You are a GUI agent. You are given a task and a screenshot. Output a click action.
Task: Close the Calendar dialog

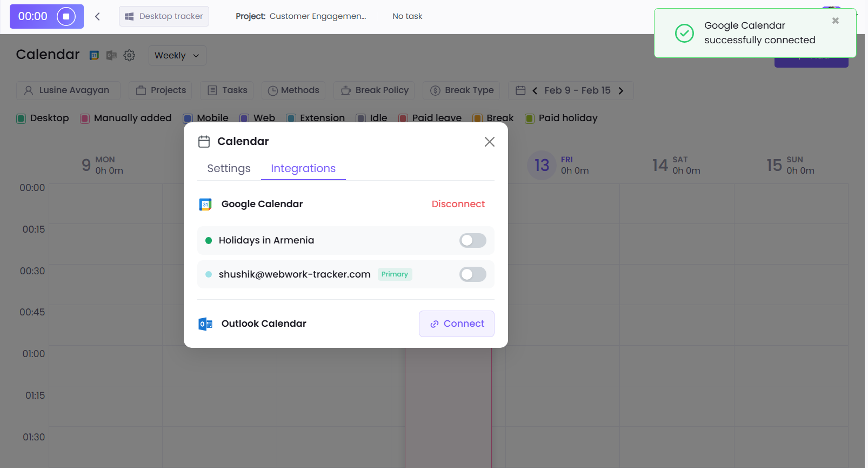coord(489,142)
